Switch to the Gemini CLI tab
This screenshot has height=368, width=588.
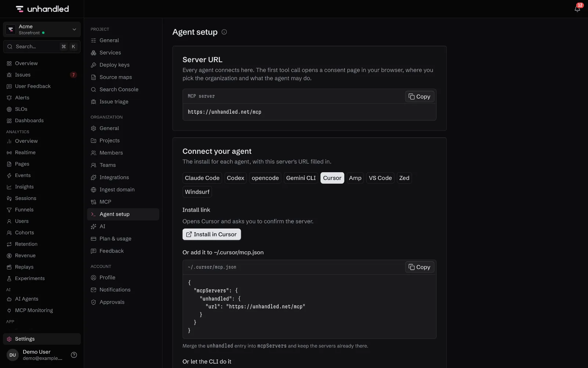pyautogui.click(x=301, y=178)
